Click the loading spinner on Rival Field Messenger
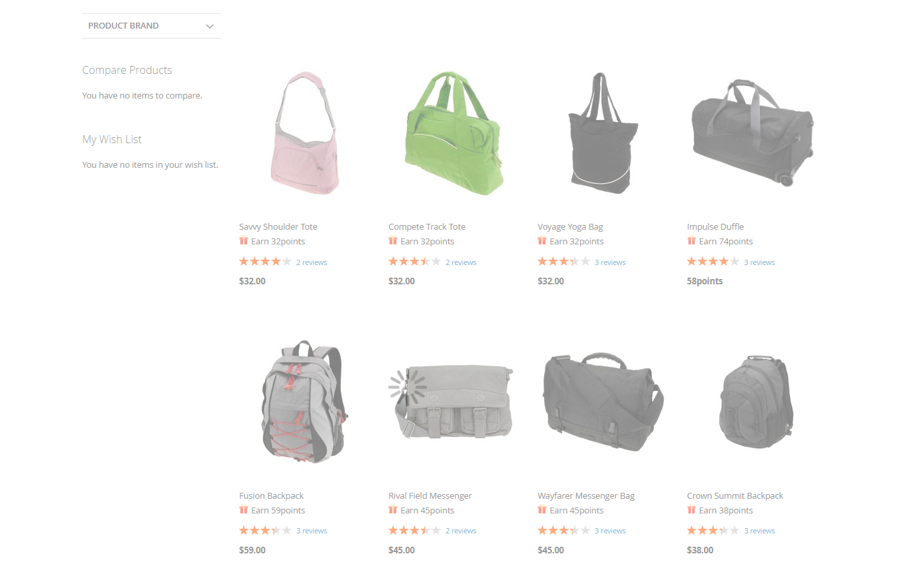923x588 pixels. pos(408,387)
